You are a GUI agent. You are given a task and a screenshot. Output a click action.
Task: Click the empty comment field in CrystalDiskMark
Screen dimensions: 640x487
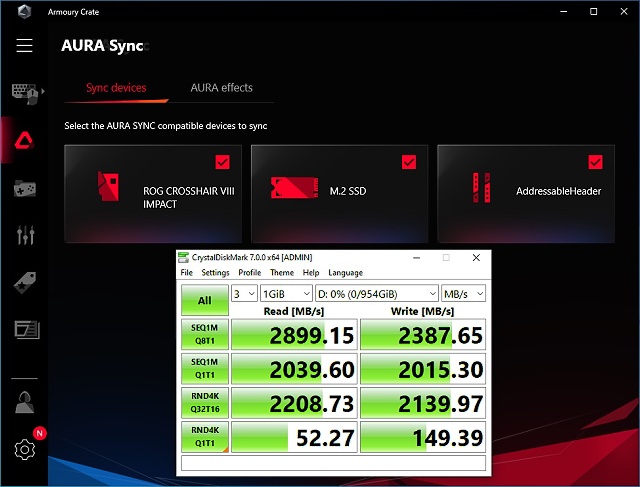[x=333, y=463]
